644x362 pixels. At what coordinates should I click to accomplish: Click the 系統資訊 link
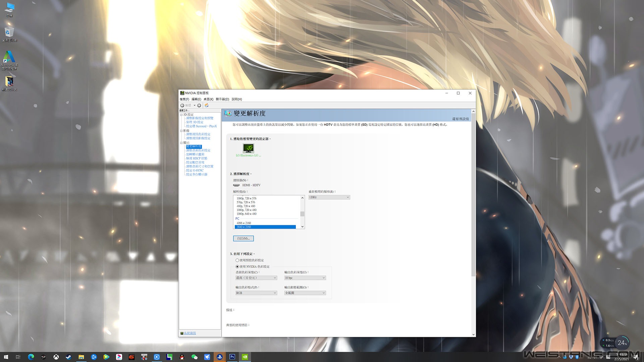tap(190, 333)
